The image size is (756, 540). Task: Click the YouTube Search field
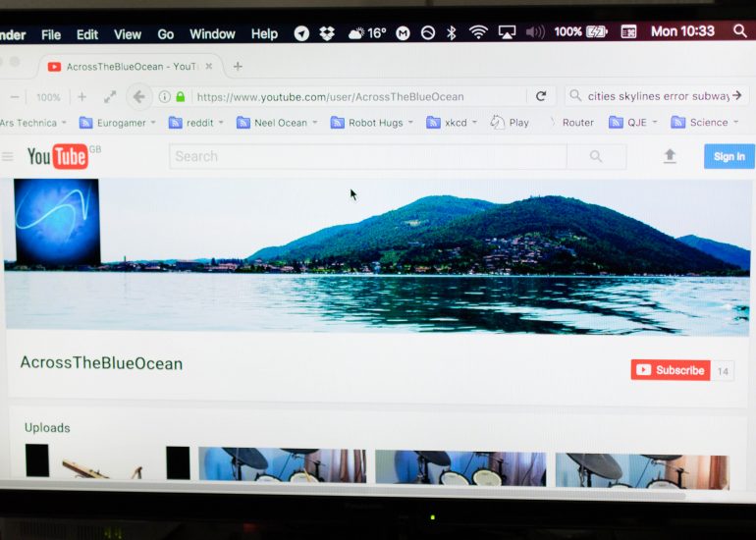(368, 157)
